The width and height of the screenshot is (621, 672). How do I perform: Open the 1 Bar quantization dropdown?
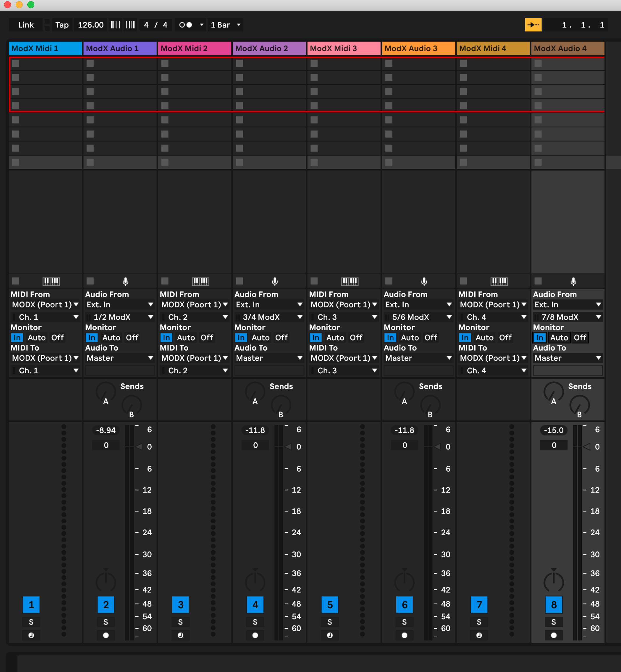[x=225, y=25]
